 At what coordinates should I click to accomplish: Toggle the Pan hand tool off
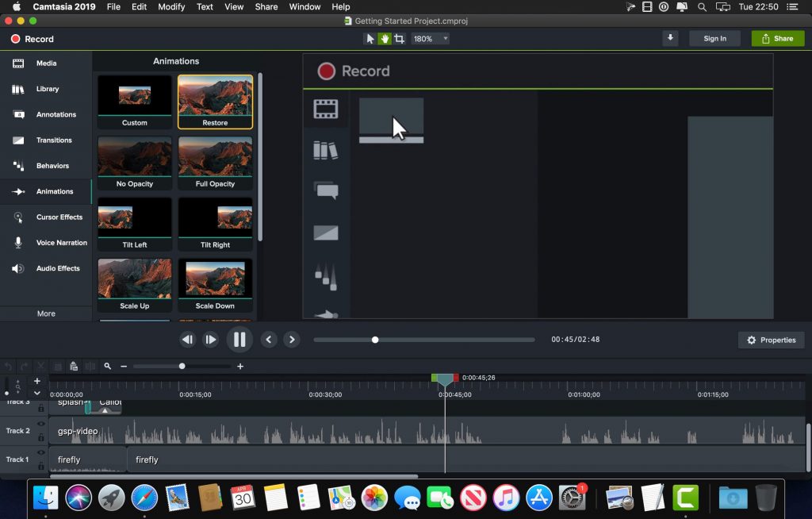(x=385, y=38)
